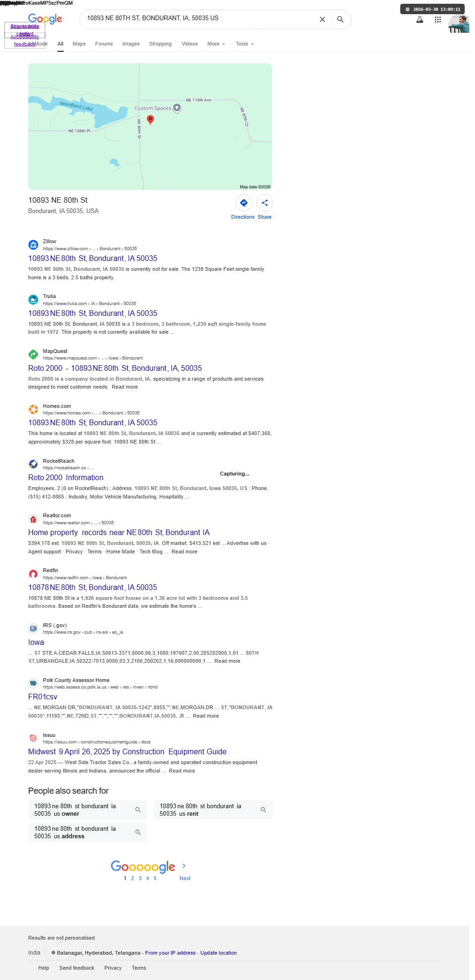Click inside the search input field
The image size is (475, 980).
(199, 18)
